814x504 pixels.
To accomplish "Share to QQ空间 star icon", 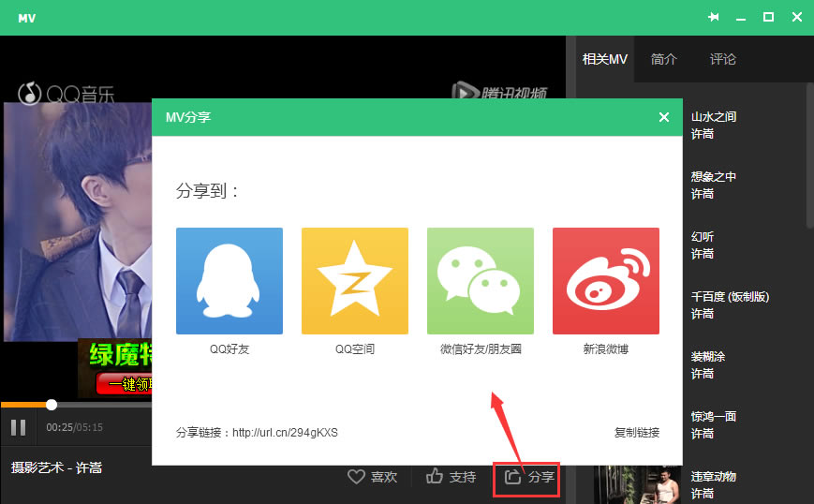I will pyautogui.click(x=354, y=281).
